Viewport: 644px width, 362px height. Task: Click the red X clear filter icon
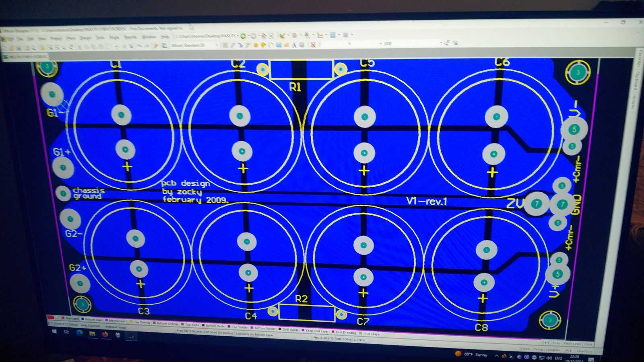coord(313,45)
